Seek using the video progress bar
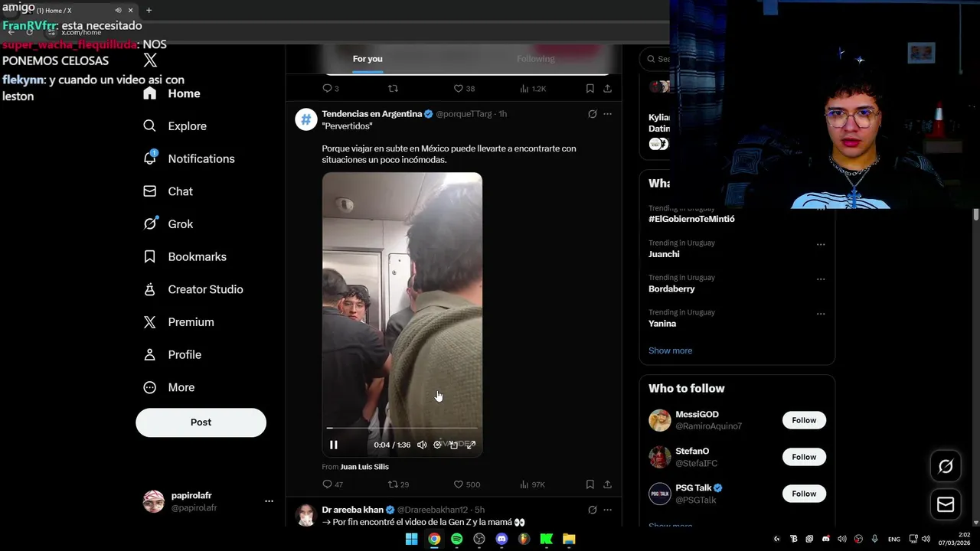Screen dimensions: 980x551 402,428
